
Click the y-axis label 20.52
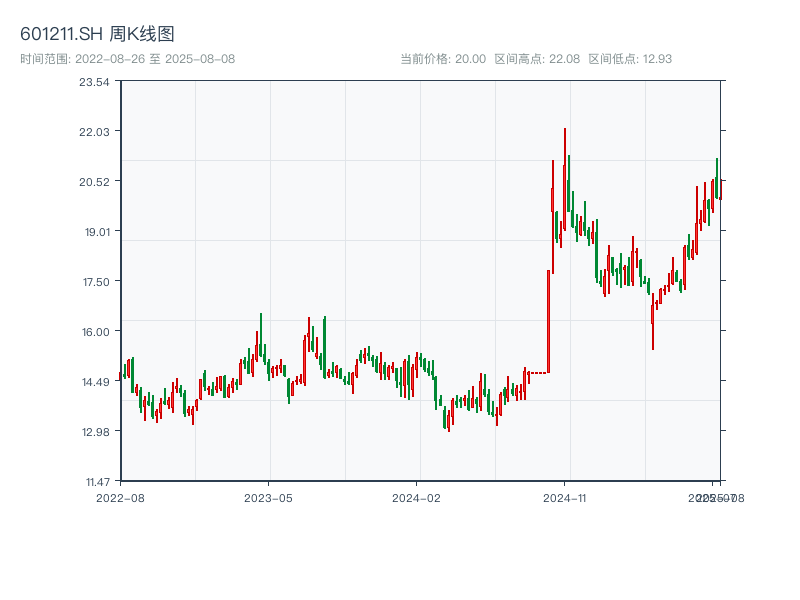pos(94,182)
